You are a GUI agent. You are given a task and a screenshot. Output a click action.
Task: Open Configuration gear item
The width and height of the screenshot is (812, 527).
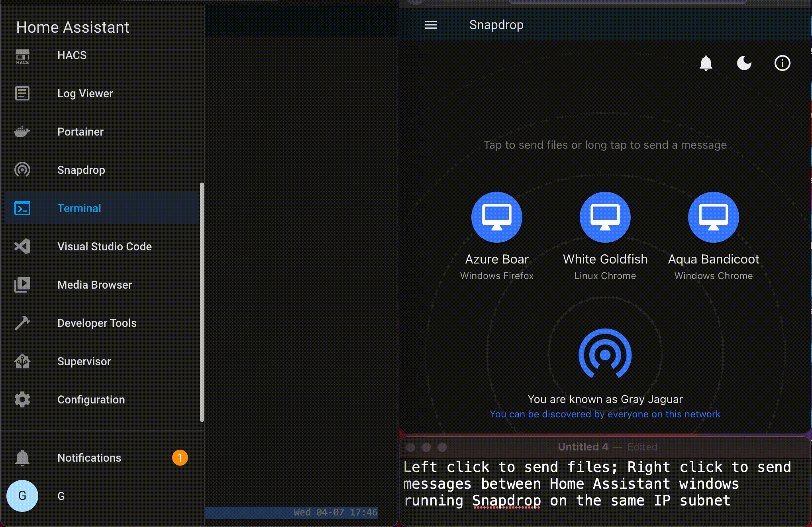tap(22, 399)
